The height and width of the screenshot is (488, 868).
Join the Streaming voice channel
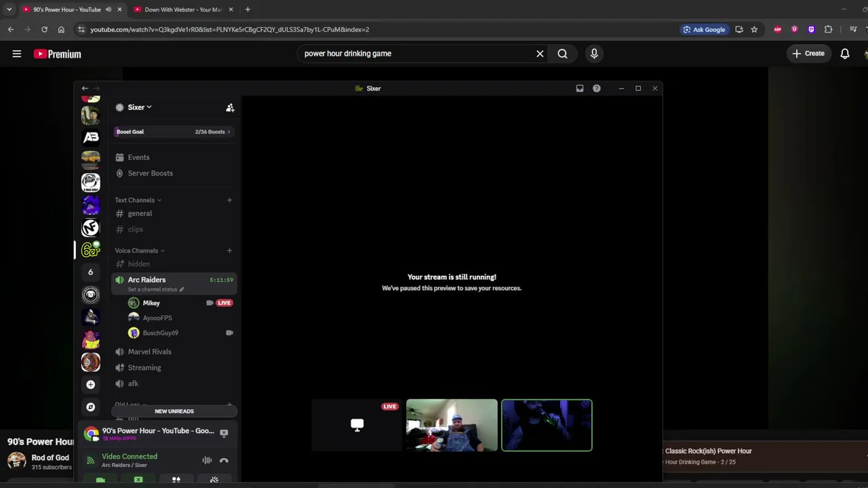tap(173, 367)
